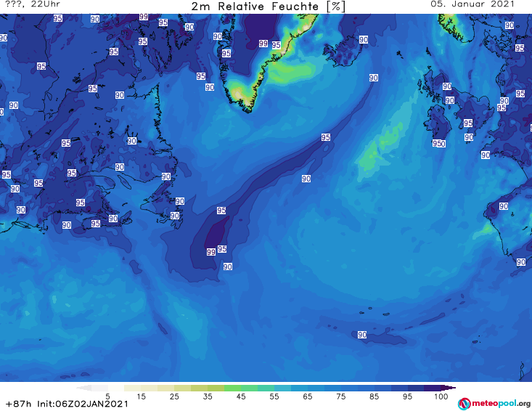Click the '45' value on the color scale

point(241,396)
